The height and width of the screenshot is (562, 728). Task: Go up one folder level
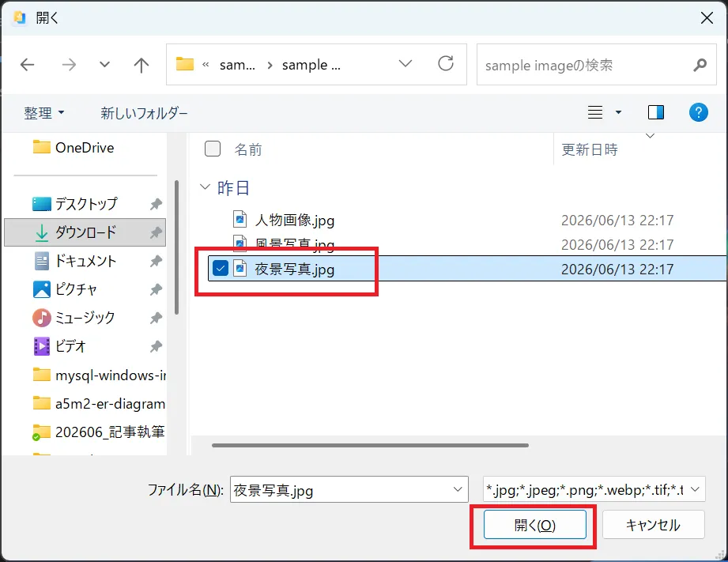141,65
